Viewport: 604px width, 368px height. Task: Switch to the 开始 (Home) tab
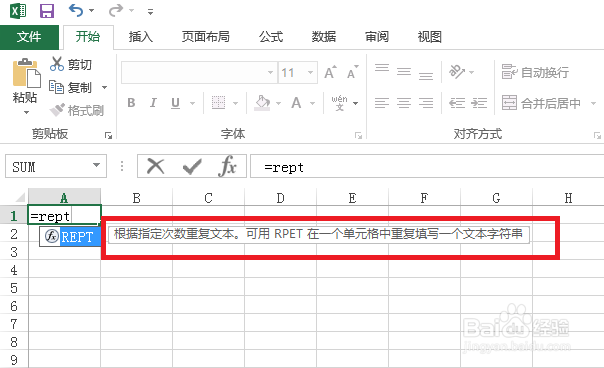[x=88, y=37]
